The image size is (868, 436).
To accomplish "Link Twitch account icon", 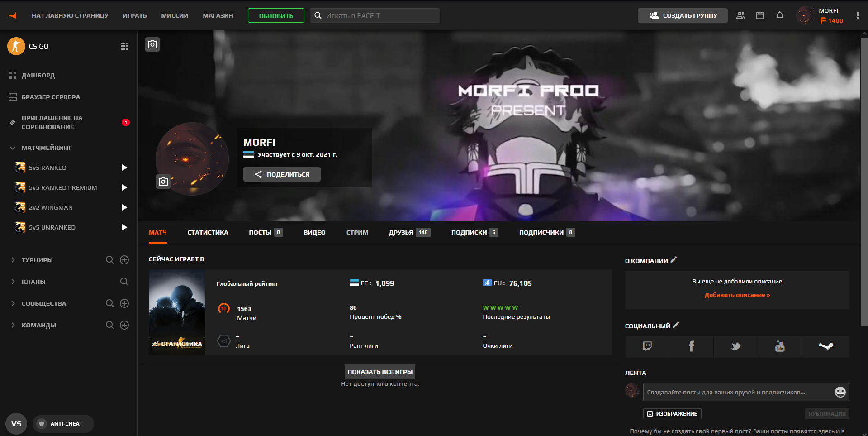I will pos(647,346).
